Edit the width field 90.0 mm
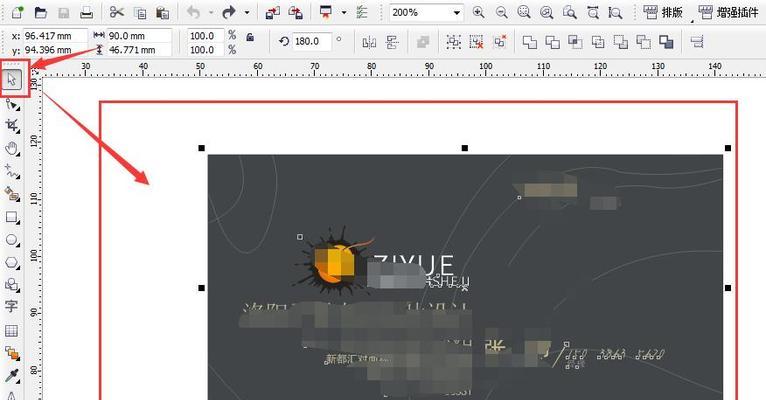The image size is (766, 400). coord(139,36)
